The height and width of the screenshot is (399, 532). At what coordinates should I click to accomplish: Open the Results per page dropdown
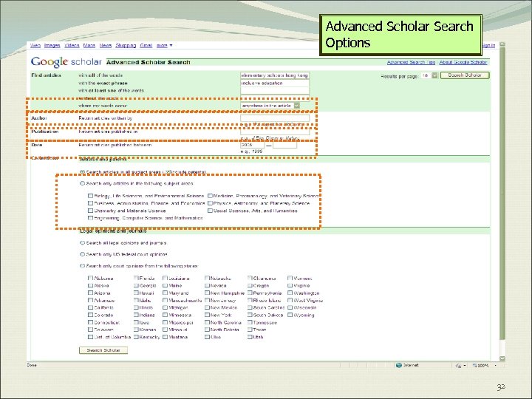(429, 75)
